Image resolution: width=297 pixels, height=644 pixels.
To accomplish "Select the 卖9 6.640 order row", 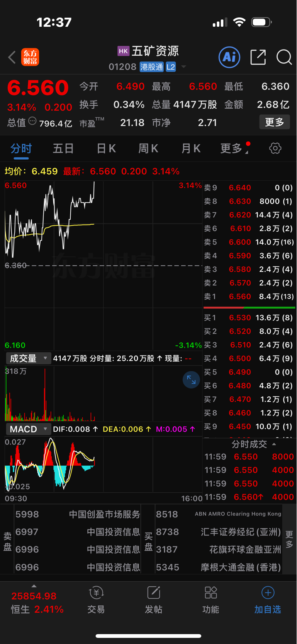I will [x=249, y=188].
